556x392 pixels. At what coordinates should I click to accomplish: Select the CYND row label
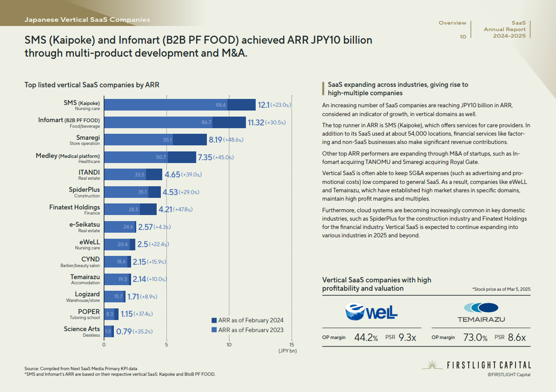(80, 261)
